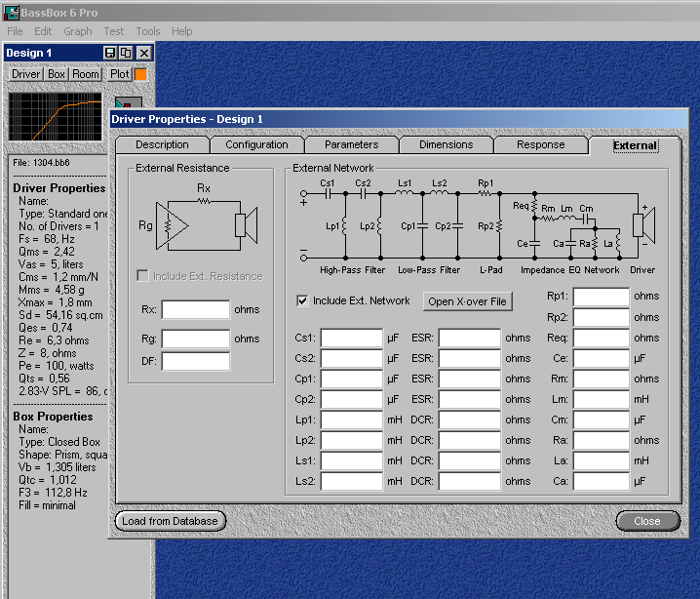Click the Driver button in Design 1
The image size is (700, 599).
click(x=26, y=74)
